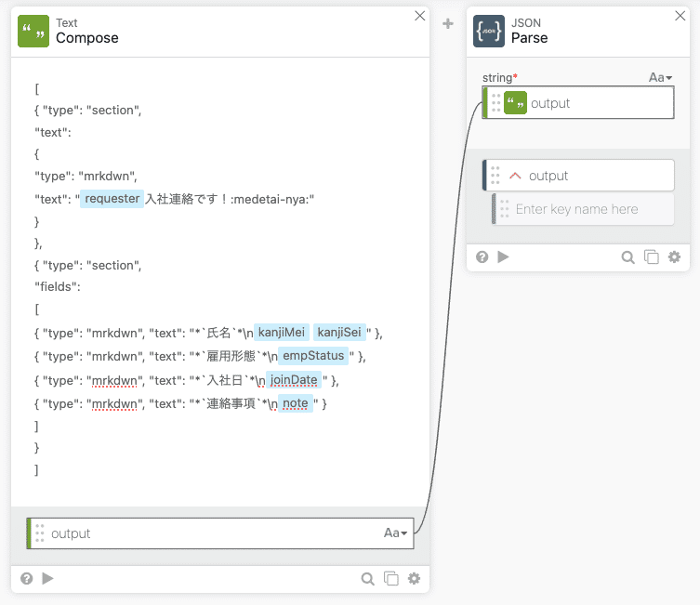Open help for the Compose card
Screen dimensions: 700x605
[27, 579]
